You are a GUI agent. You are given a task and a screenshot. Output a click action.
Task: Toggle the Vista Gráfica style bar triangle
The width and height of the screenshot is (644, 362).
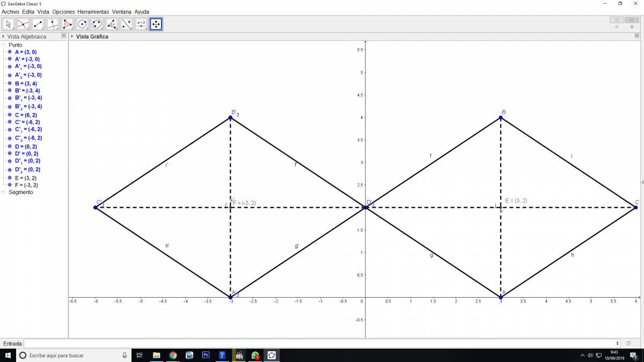coord(72,36)
